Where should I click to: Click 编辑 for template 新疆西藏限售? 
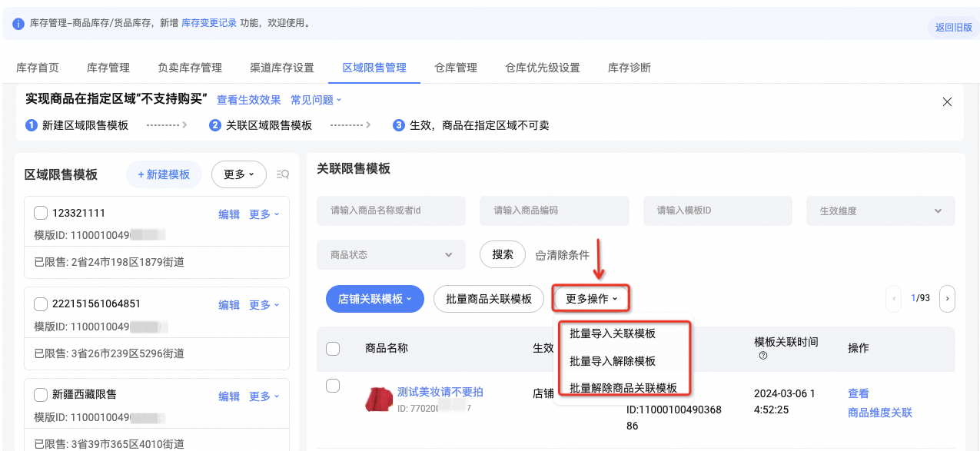(x=229, y=396)
